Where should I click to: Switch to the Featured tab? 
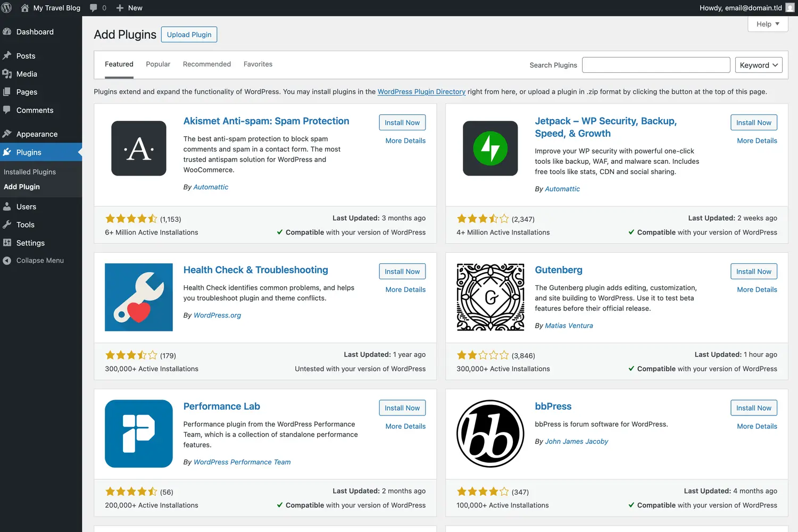[x=119, y=64]
